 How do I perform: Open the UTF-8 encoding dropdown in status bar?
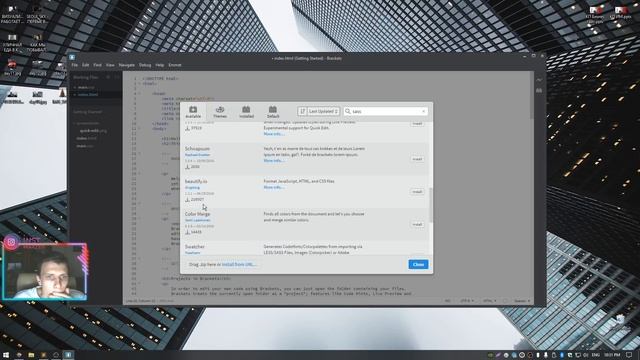(x=467, y=301)
